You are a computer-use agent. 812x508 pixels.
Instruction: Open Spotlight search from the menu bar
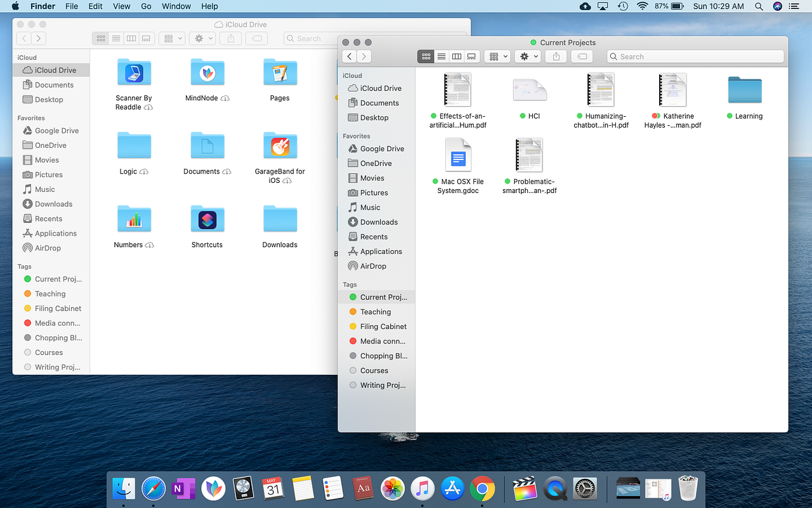click(759, 6)
